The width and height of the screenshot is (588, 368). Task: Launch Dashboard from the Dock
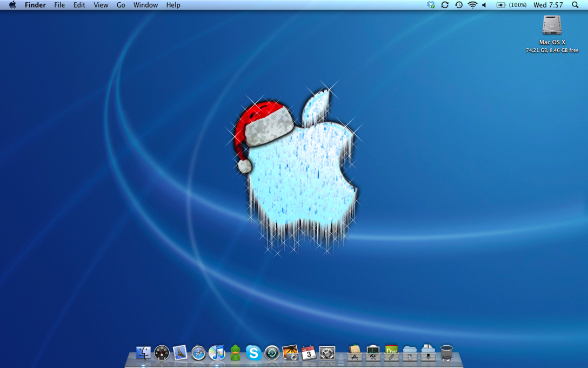point(162,353)
